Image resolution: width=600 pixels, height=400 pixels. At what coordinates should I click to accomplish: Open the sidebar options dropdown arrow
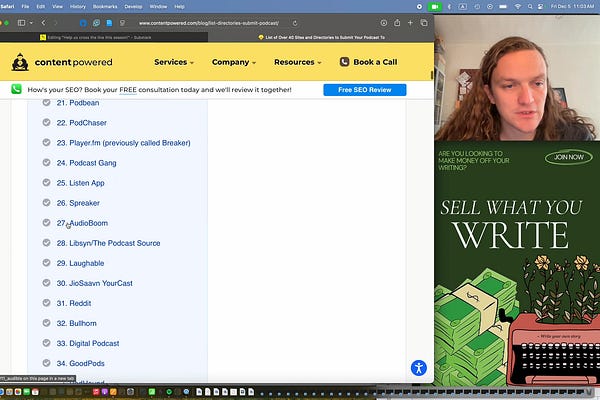(31, 23)
